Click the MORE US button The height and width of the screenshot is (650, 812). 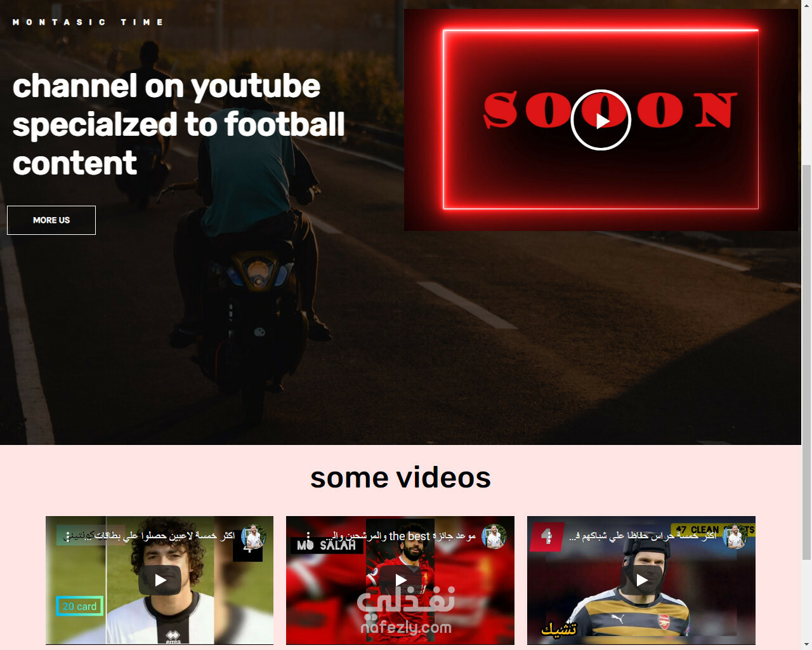(x=51, y=220)
